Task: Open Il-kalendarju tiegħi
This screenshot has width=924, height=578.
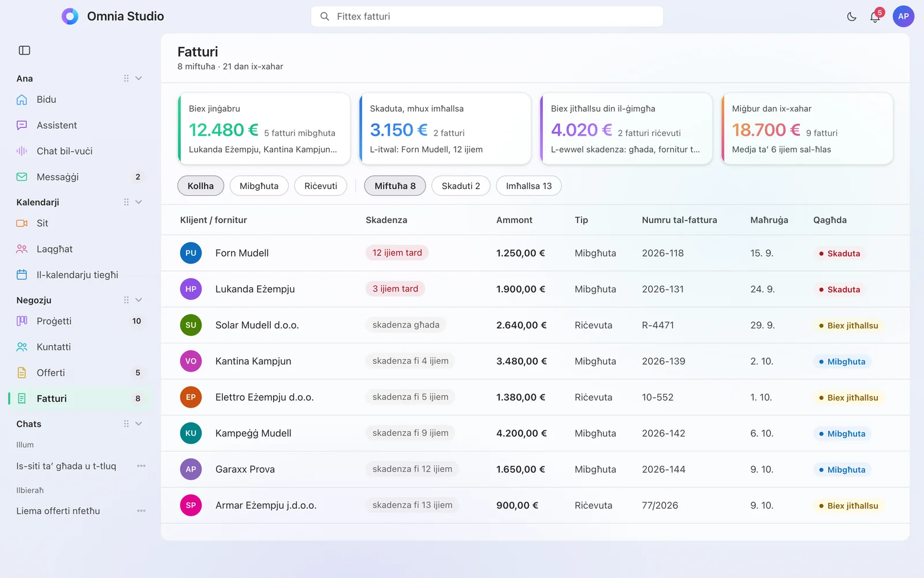Action: (79, 275)
